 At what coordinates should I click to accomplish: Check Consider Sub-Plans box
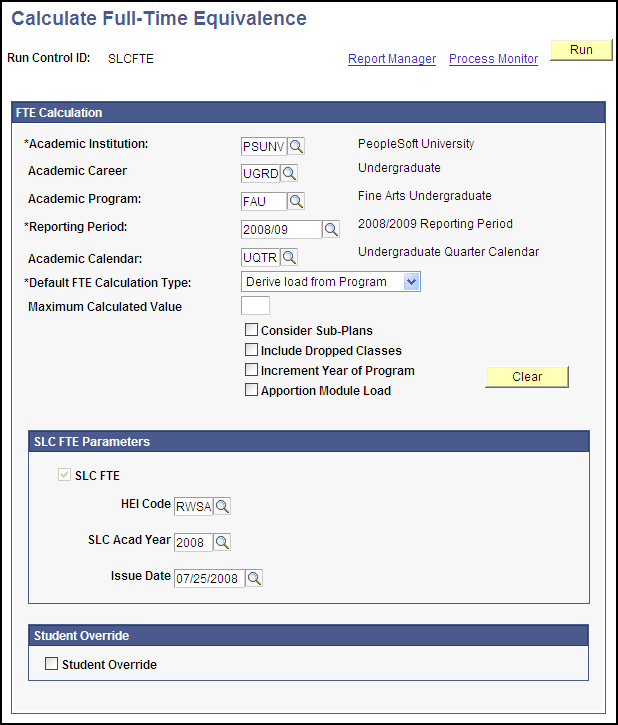pyautogui.click(x=251, y=330)
